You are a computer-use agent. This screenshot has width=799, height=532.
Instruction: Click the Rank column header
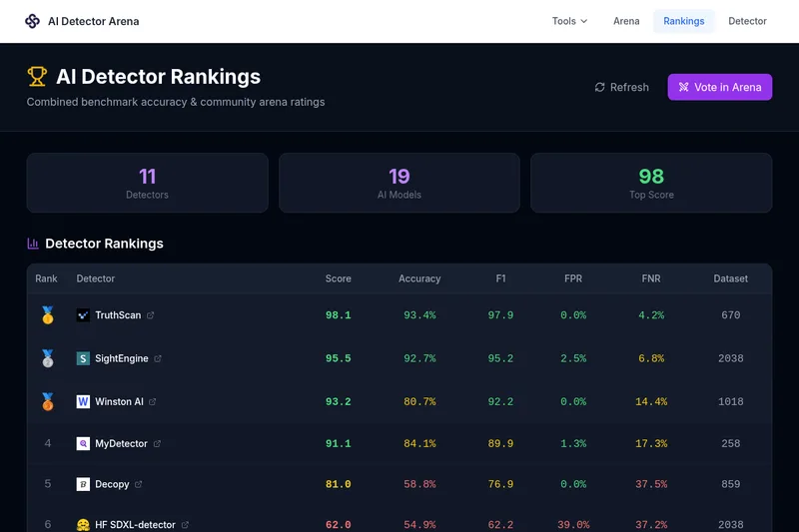(46, 278)
